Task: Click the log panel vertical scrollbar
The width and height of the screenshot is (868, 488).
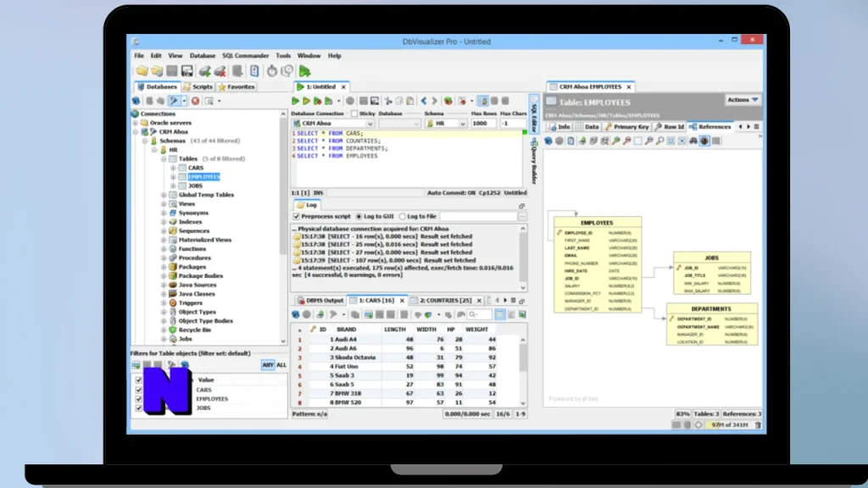Action: coord(522,258)
